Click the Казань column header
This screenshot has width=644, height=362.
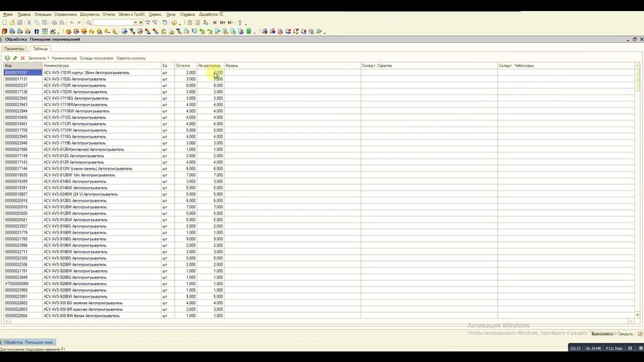(292, 65)
